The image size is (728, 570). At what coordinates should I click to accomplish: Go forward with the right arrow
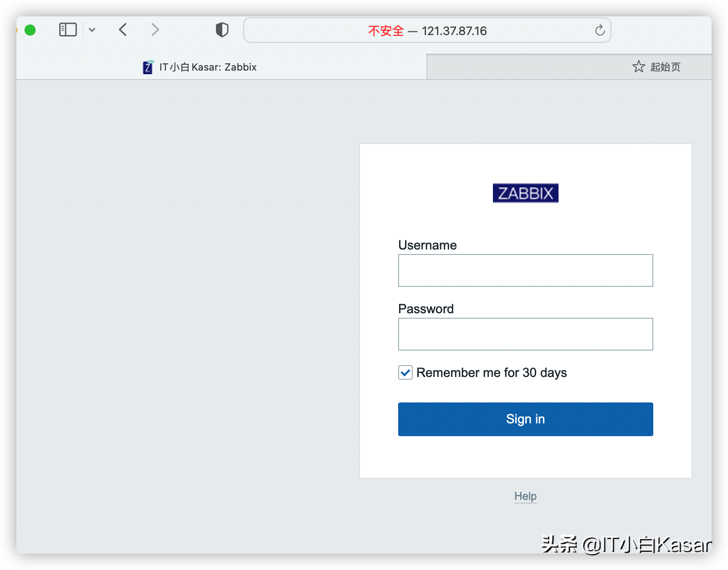155,30
